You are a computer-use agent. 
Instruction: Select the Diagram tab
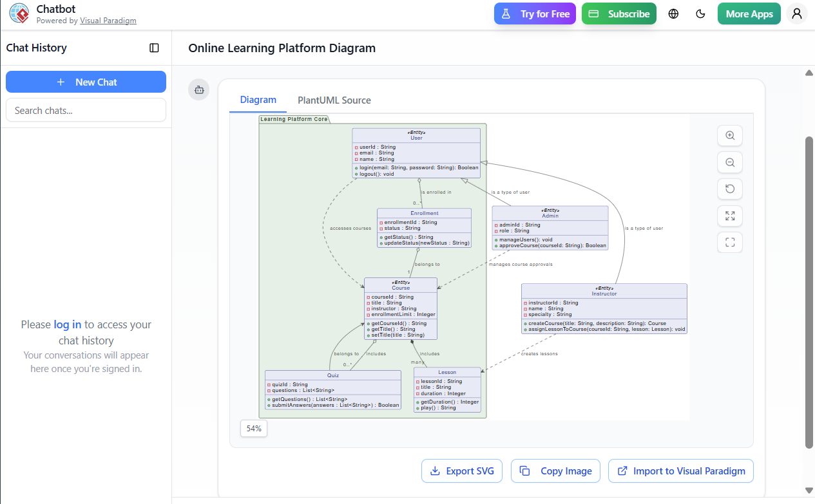click(x=258, y=100)
